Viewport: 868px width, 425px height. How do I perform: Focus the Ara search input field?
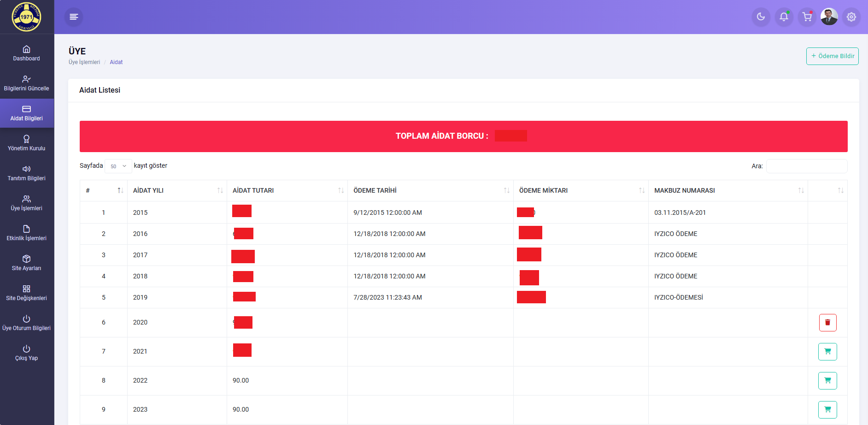(x=807, y=166)
